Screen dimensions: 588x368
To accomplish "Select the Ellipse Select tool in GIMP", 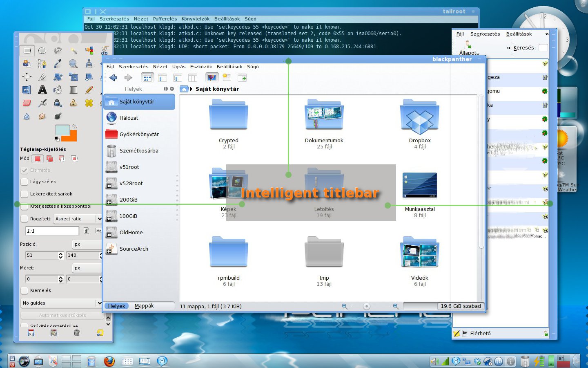I will pyautogui.click(x=42, y=51).
